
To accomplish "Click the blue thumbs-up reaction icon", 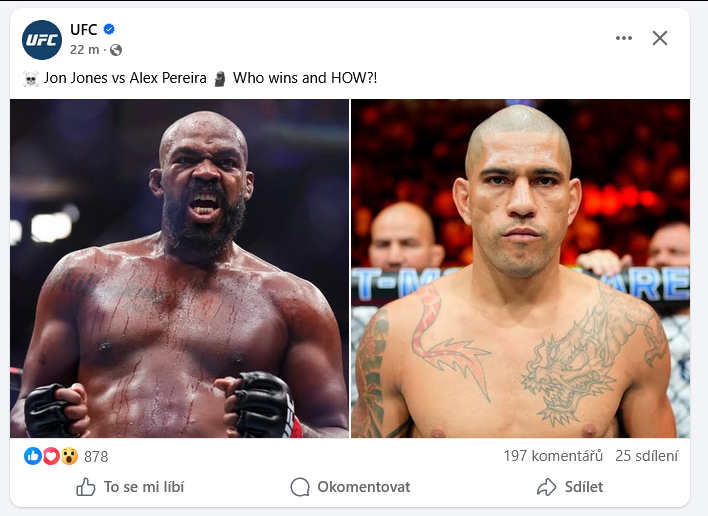I will point(33,456).
